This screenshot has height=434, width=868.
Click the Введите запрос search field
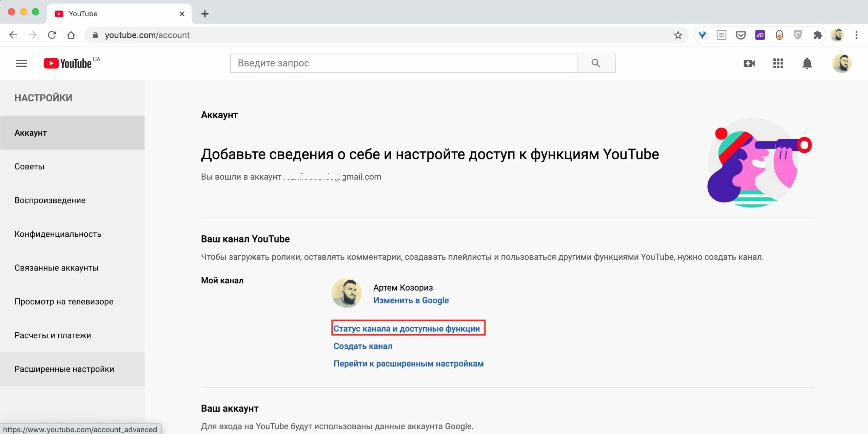(x=403, y=63)
